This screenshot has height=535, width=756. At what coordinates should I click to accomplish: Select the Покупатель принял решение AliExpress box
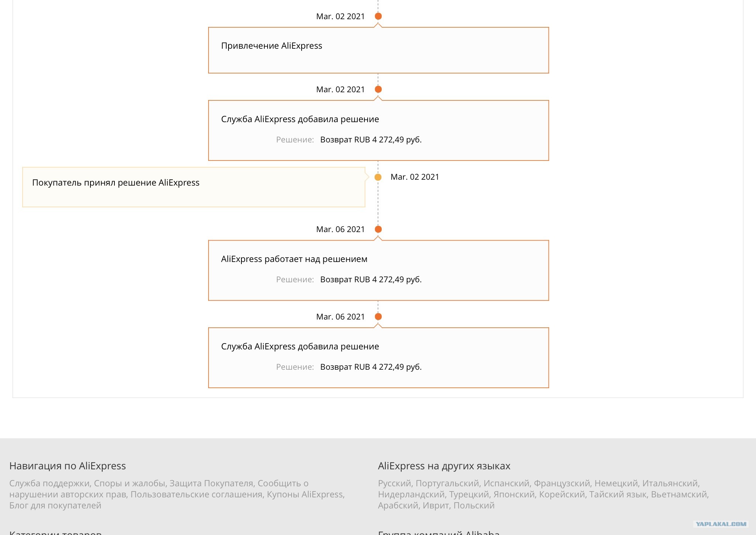[x=194, y=187]
